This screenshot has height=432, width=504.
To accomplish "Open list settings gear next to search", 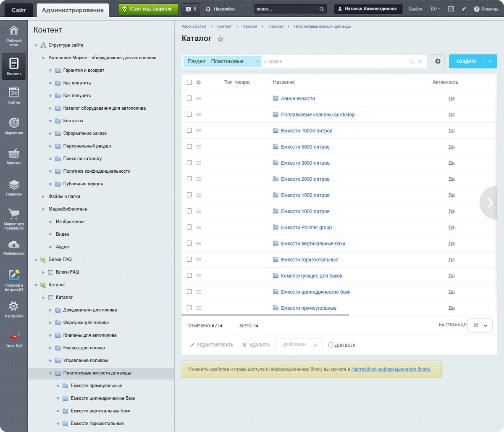I will (x=438, y=61).
